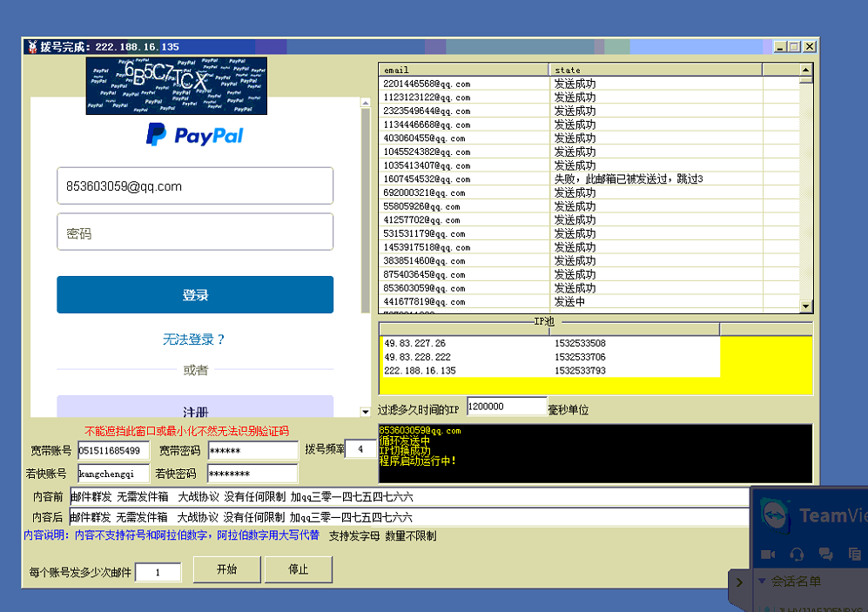Screen dimensions: 868x612
Task: Click the rabbit icon in the title bar
Action: [x=32, y=46]
